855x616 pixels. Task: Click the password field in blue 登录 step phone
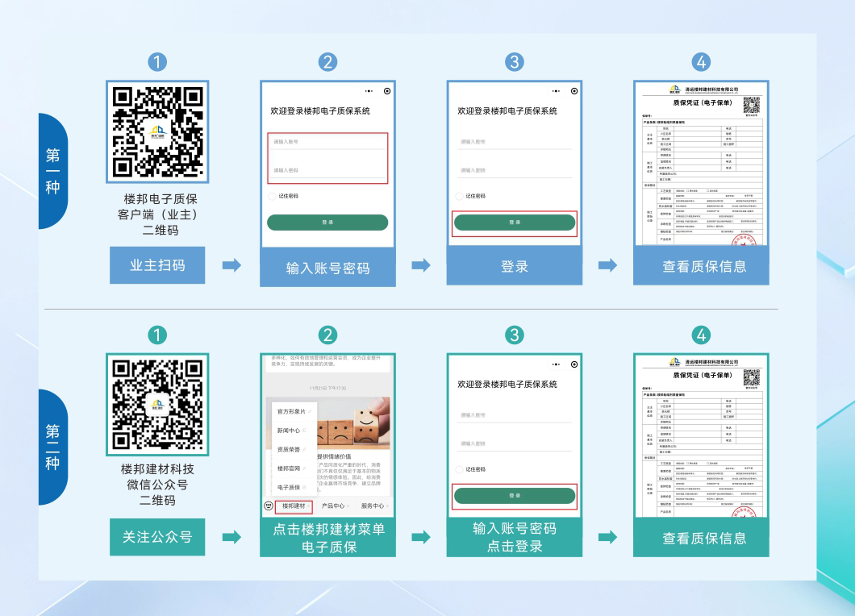515,171
